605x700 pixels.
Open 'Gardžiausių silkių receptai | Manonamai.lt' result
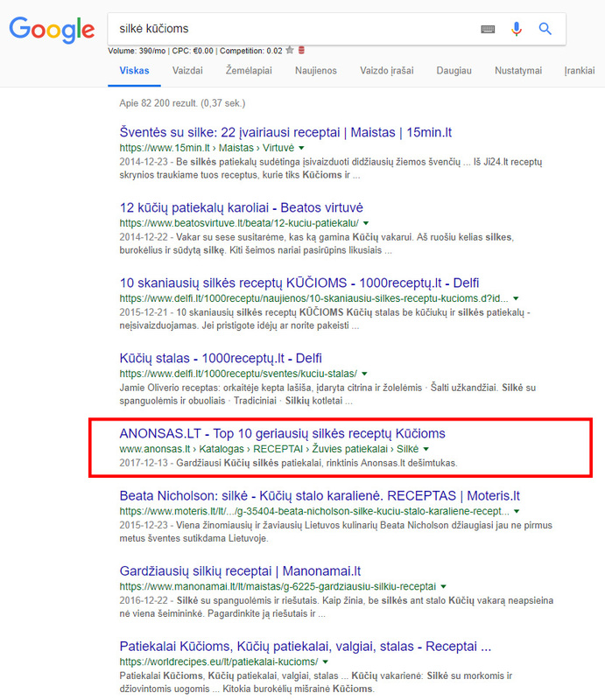(240, 571)
